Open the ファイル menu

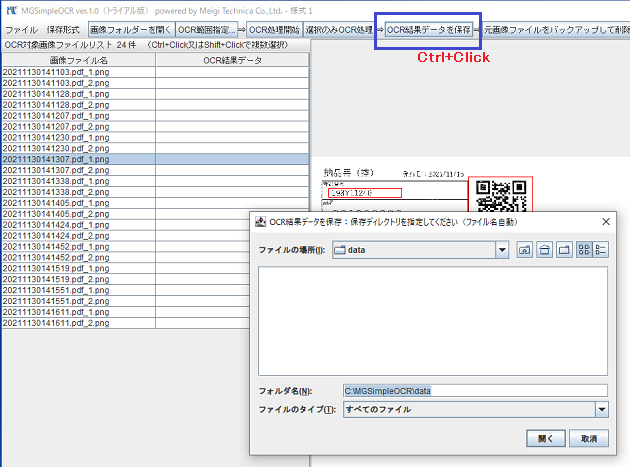click(21, 30)
